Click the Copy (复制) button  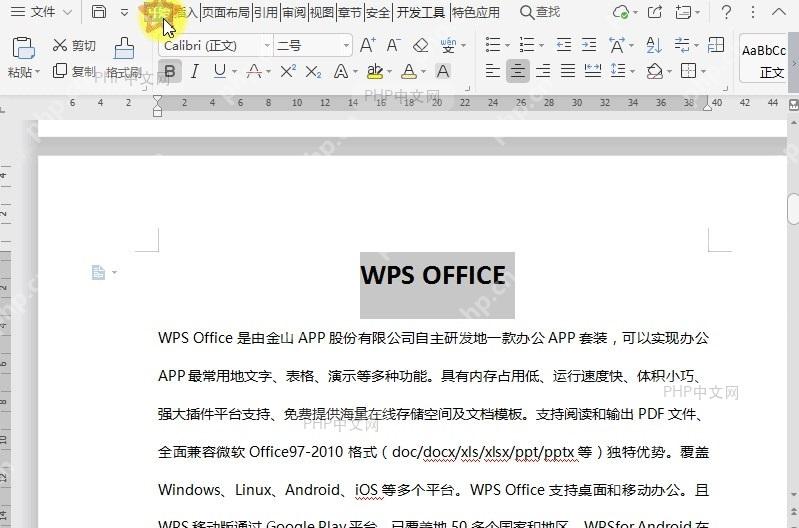74,71
